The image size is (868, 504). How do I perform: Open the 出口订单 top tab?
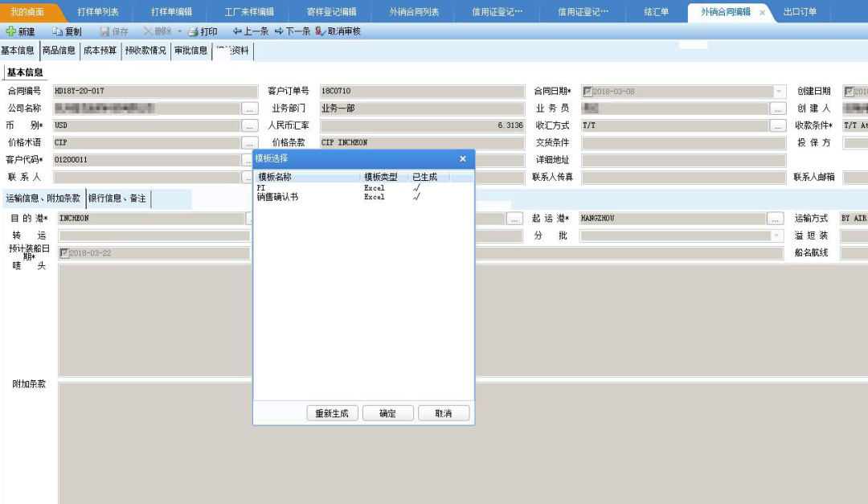click(x=800, y=12)
